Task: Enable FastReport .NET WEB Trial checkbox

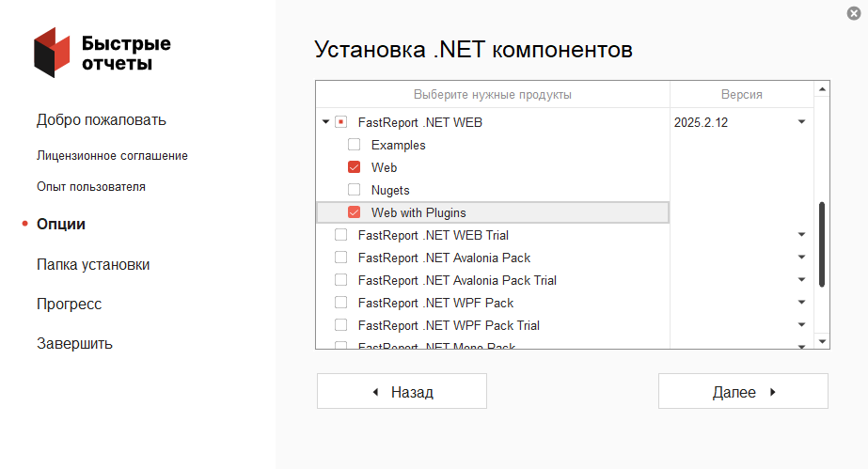Action: pyautogui.click(x=341, y=235)
